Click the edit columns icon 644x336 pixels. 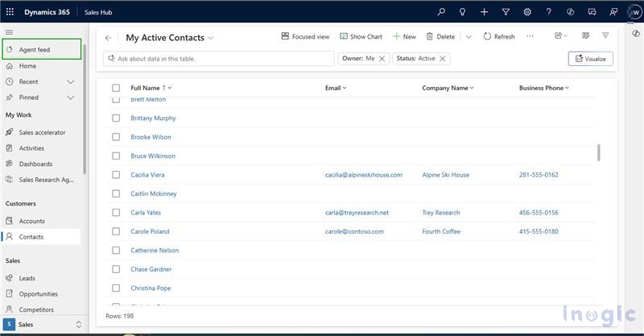(586, 35)
